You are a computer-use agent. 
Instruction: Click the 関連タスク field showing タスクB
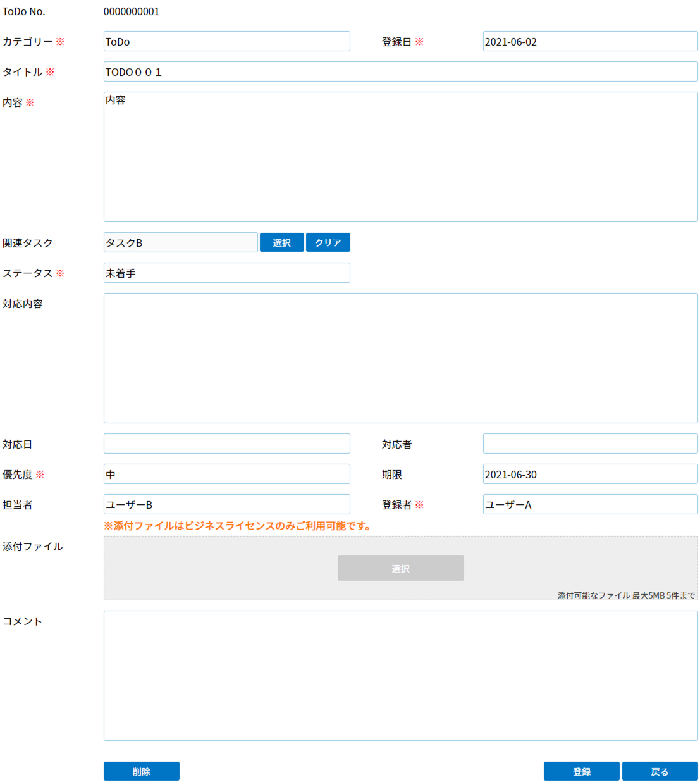[180, 243]
